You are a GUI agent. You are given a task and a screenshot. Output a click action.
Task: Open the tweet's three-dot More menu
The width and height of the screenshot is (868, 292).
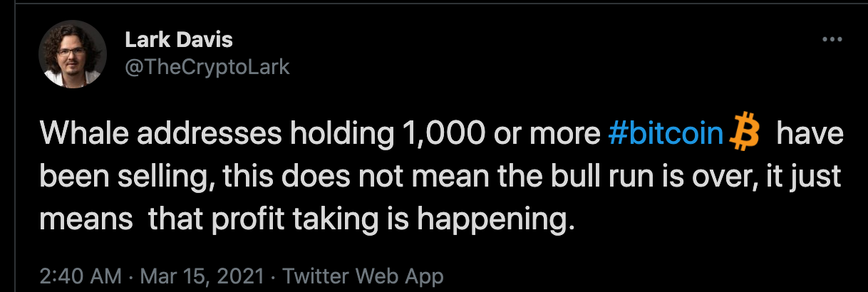click(x=832, y=40)
